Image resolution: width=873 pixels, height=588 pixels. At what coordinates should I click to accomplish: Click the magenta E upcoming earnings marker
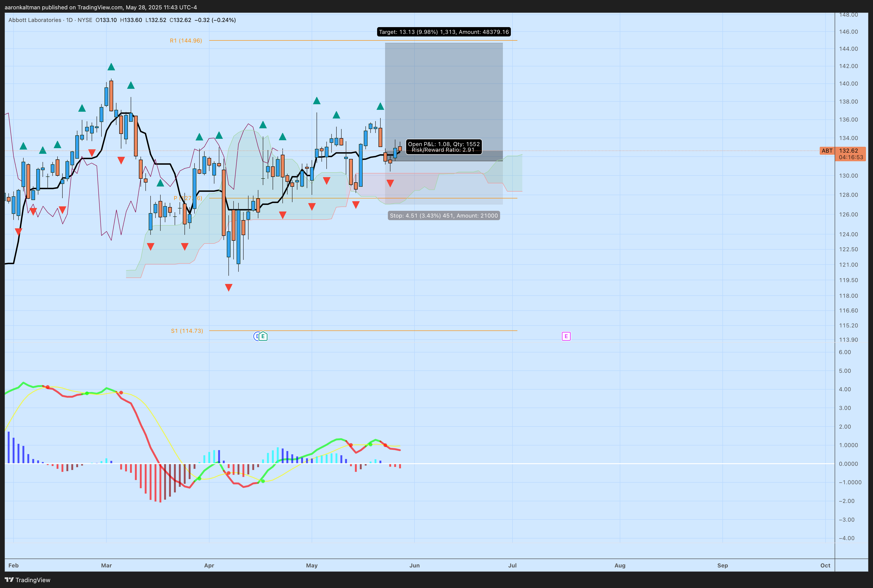click(566, 336)
